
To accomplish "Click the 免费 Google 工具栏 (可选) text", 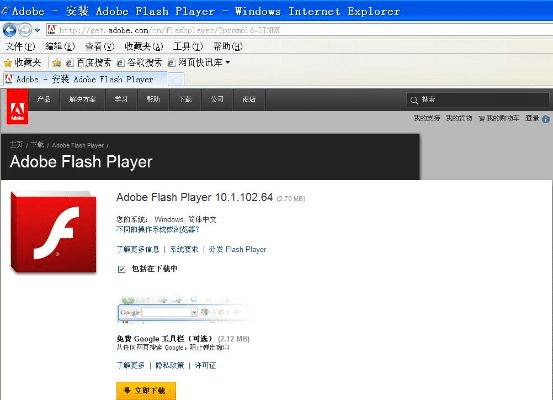I will [164, 339].
